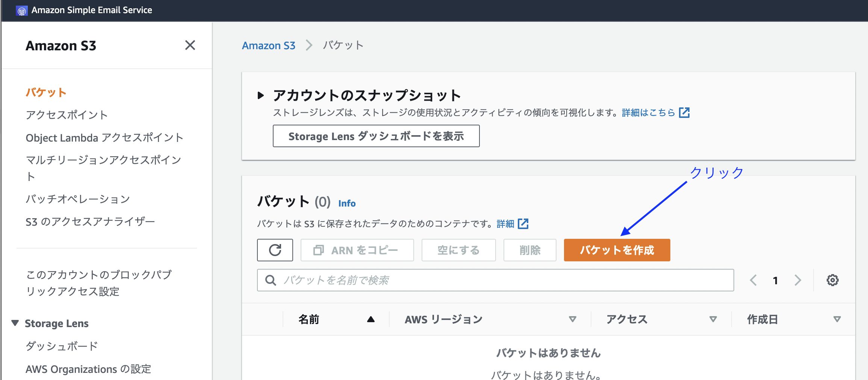Click external link icon beside 詳細はこちら
The width and height of the screenshot is (868, 380).
coord(684,113)
